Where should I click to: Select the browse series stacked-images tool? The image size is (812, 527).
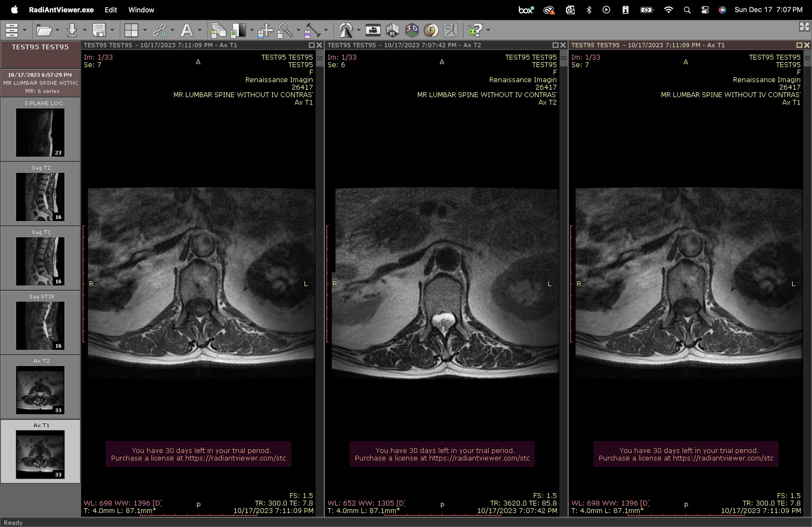(x=218, y=30)
